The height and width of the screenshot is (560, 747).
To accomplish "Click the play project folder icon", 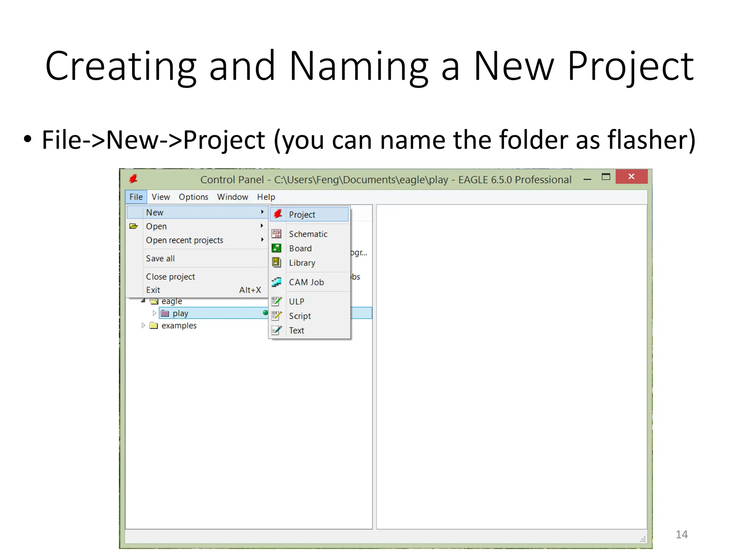I will (165, 313).
